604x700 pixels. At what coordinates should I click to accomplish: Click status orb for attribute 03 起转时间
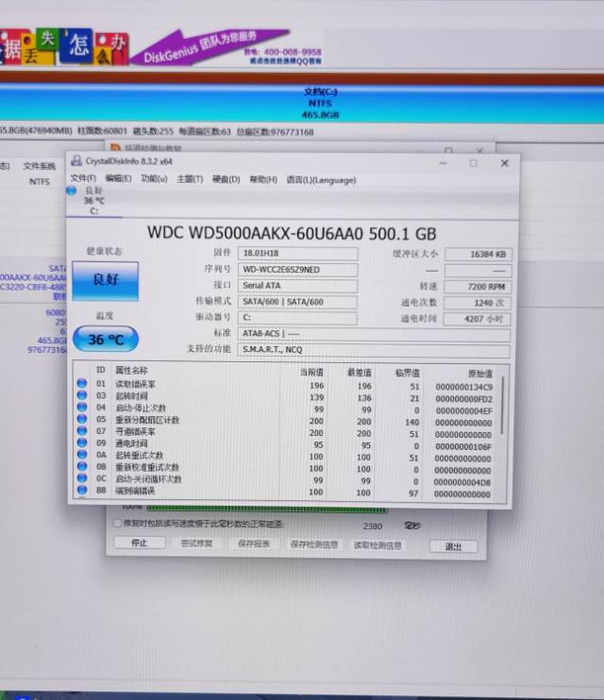click(x=81, y=397)
